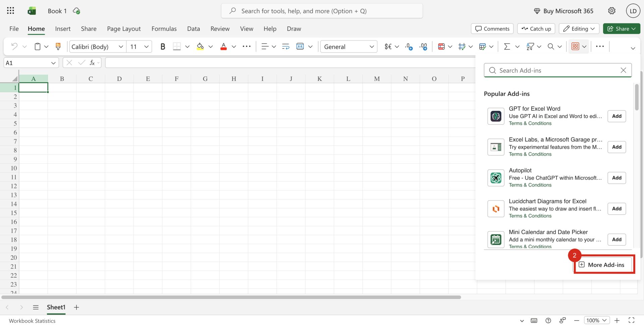Image resolution: width=644 pixels, height=325 pixels.
Task: Switch to the Page Layout tab
Action: click(124, 29)
